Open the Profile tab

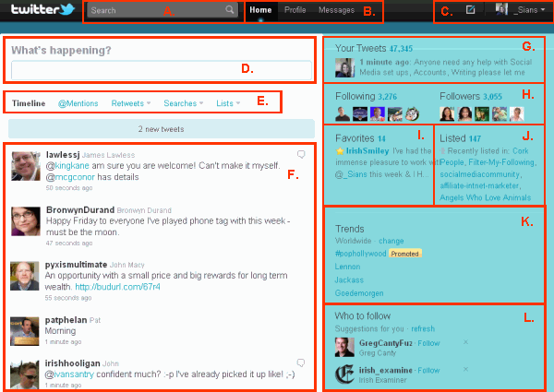pyautogui.click(x=295, y=10)
